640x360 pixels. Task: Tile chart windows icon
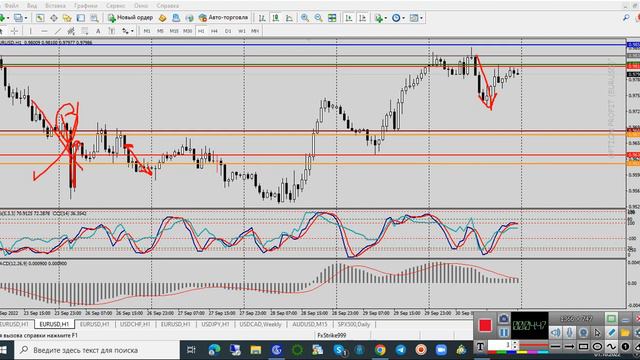pyautogui.click(x=332, y=18)
